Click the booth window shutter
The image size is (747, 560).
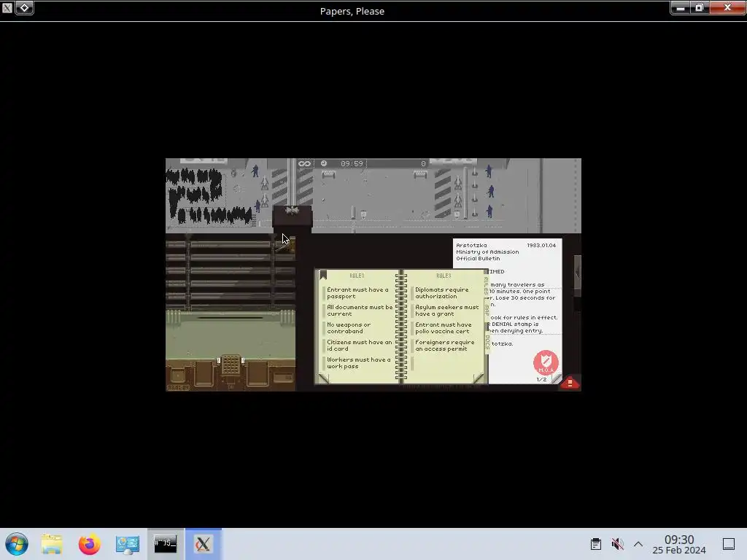point(231,273)
